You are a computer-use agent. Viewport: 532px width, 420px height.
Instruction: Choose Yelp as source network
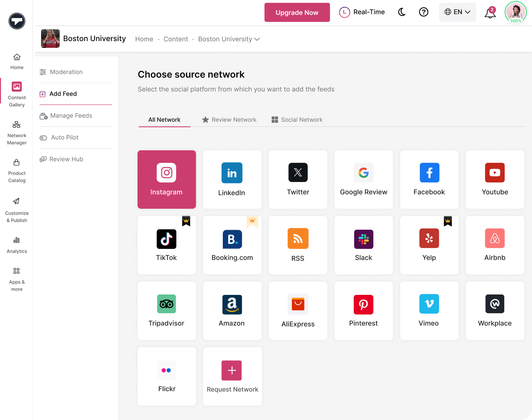[429, 245]
